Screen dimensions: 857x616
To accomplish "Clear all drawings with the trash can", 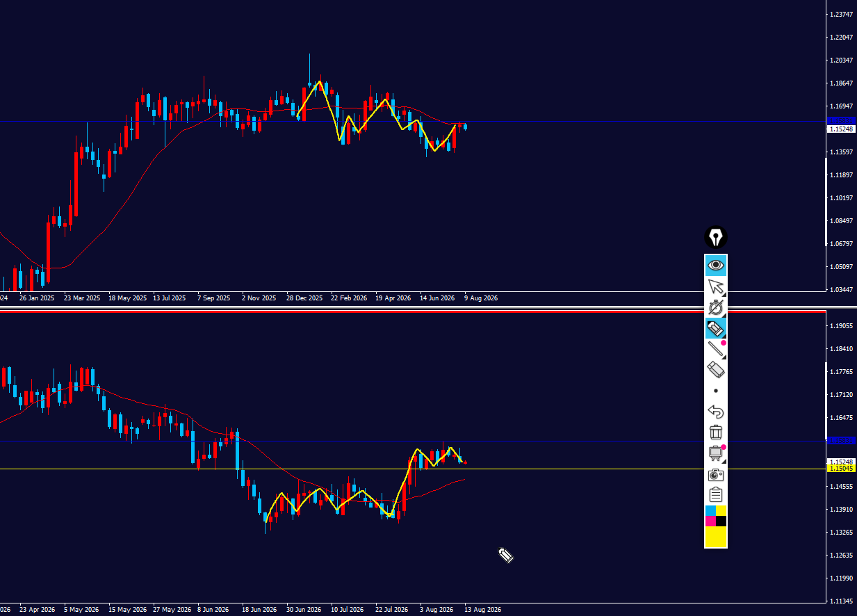I will (716, 432).
